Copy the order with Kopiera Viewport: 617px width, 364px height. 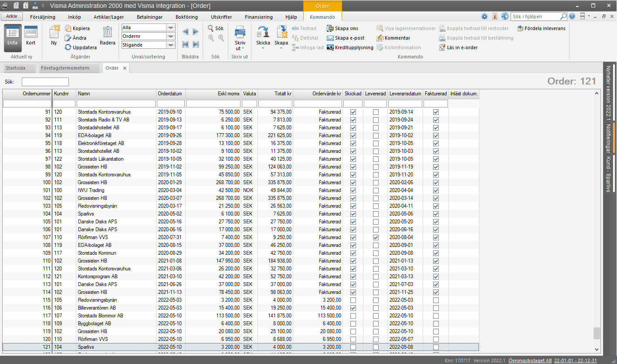point(78,28)
